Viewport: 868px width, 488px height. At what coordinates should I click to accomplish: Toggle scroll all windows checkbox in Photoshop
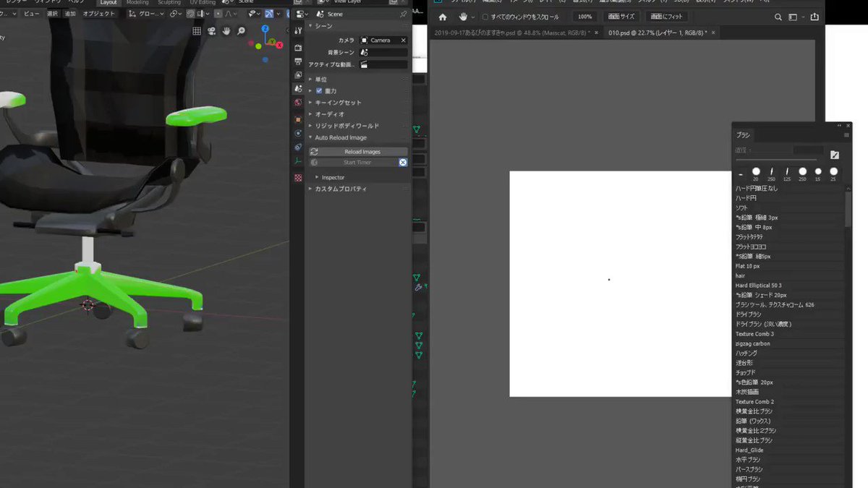pyautogui.click(x=485, y=17)
